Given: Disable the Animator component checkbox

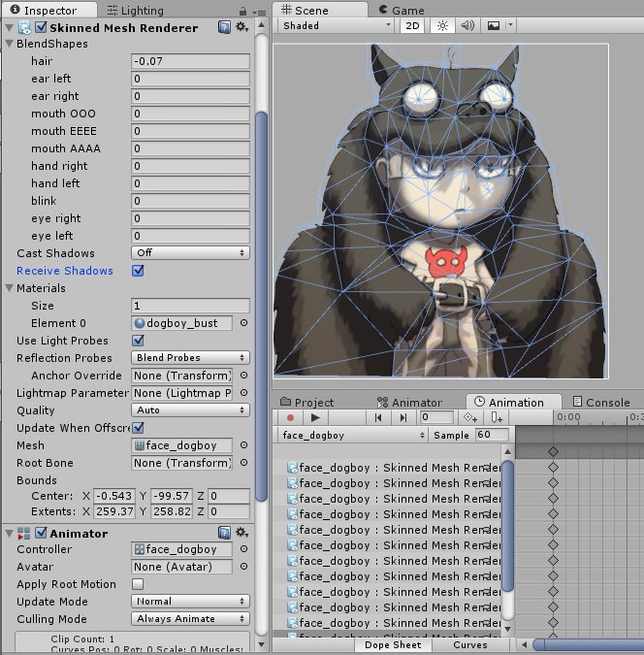Looking at the screenshot, I should pos(41,533).
